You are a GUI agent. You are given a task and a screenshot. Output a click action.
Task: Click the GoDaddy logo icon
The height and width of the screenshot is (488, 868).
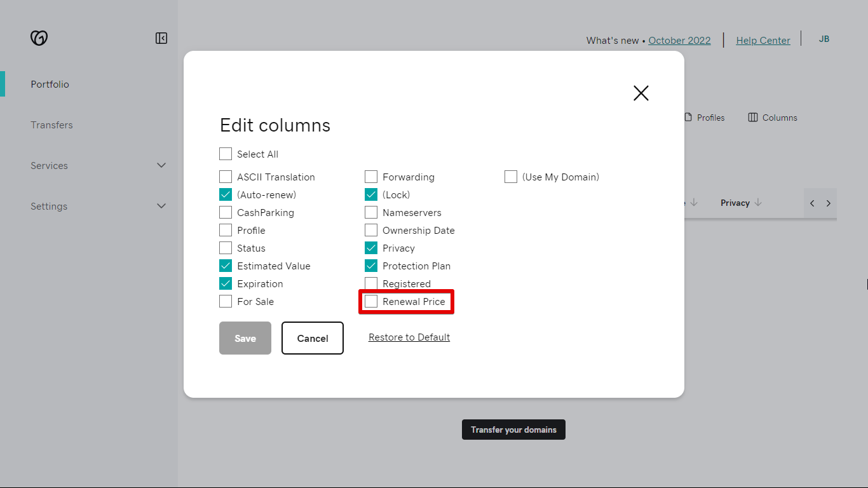coord(39,38)
